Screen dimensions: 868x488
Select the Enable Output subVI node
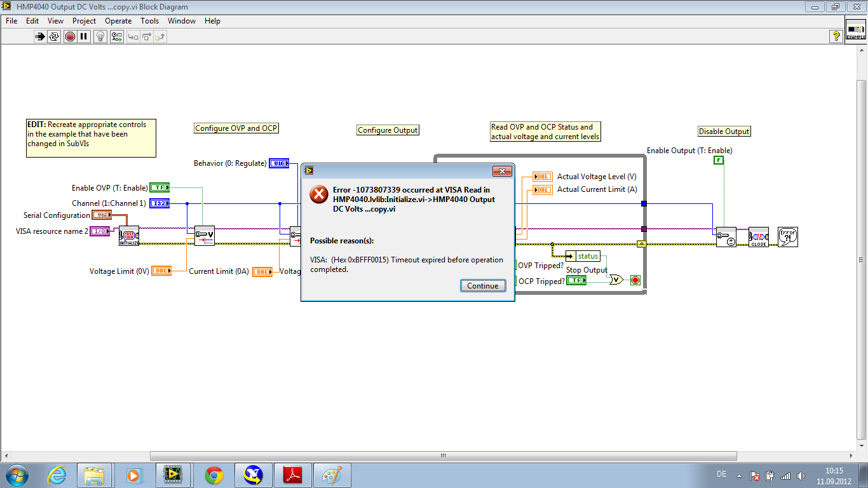coord(726,236)
